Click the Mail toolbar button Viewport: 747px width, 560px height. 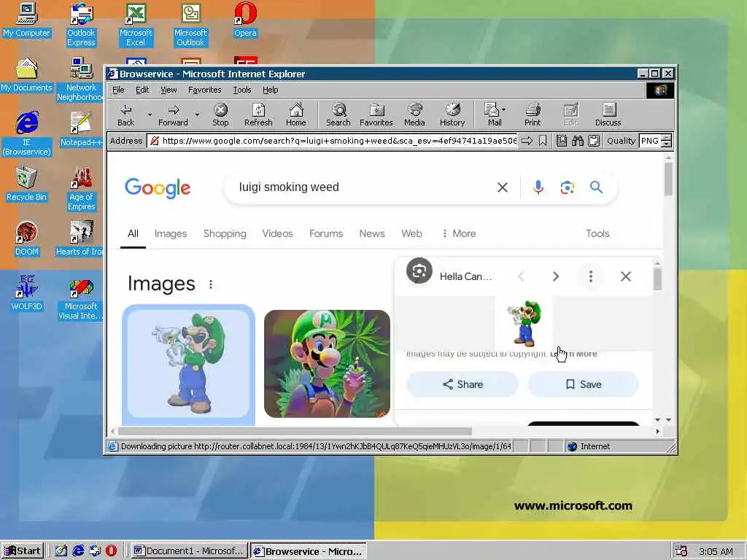point(492,115)
